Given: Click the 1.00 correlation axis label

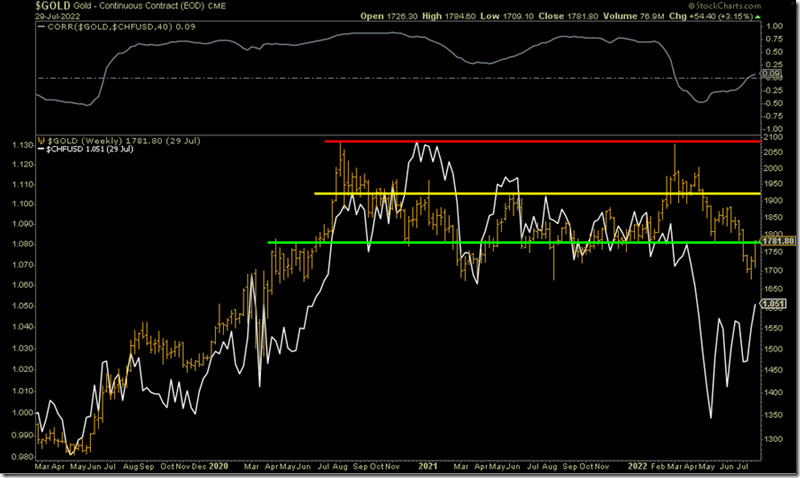Looking at the screenshot, I should [x=774, y=26].
